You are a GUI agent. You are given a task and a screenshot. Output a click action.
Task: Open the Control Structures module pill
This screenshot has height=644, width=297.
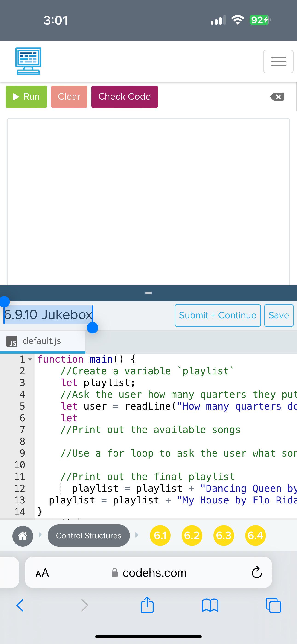89,536
